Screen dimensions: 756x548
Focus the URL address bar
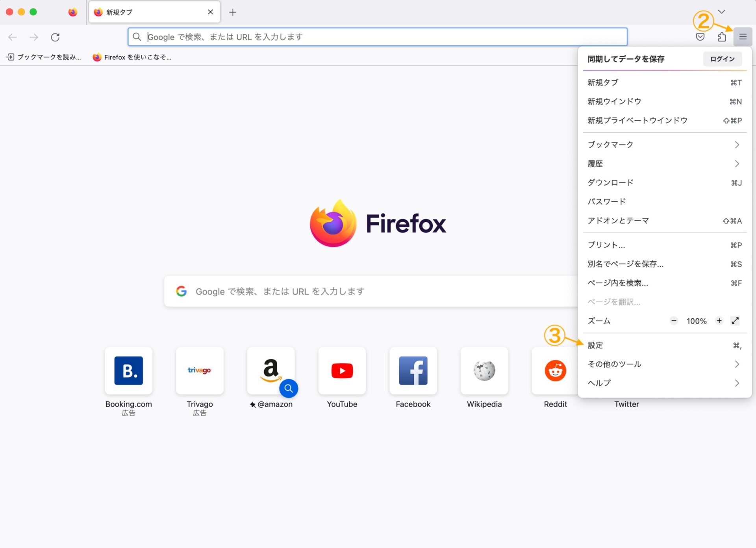(377, 37)
